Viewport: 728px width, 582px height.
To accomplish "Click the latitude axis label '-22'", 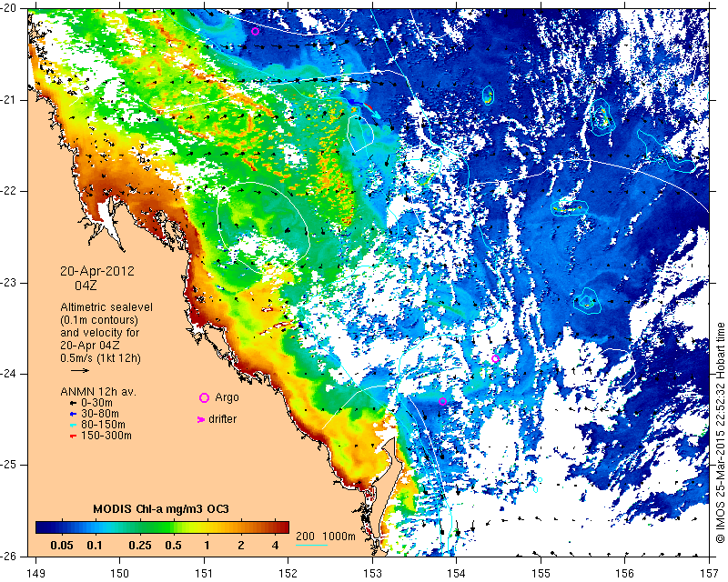I will pyautogui.click(x=9, y=191).
